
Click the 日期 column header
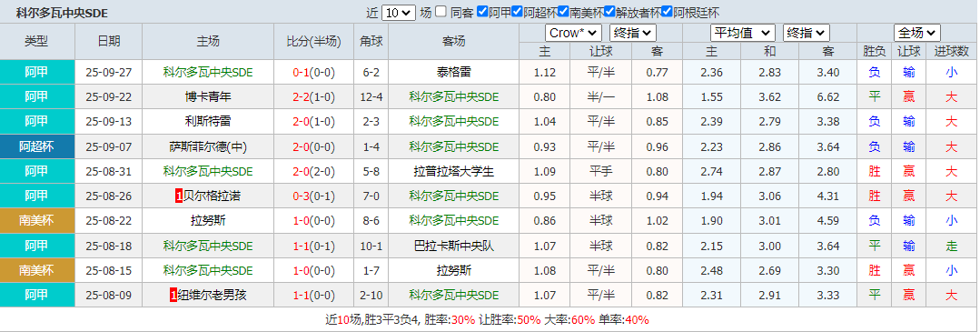coord(109,42)
